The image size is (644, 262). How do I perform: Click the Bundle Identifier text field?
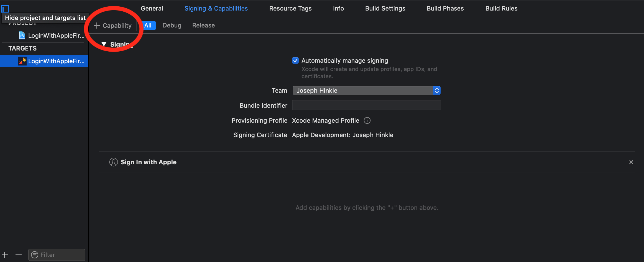(366, 105)
